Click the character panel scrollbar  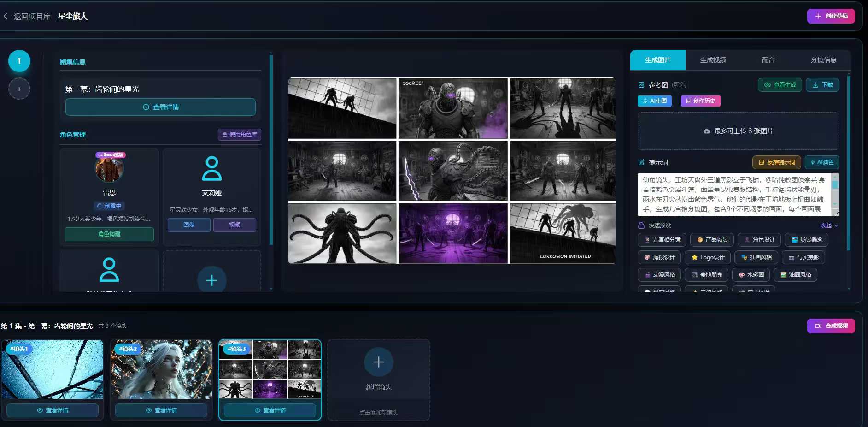coord(271,150)
